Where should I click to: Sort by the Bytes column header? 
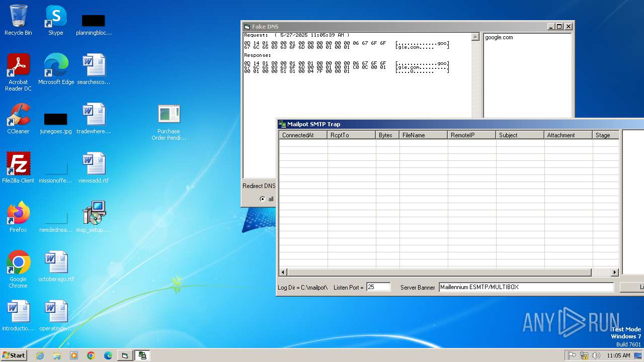pos(388,135)
